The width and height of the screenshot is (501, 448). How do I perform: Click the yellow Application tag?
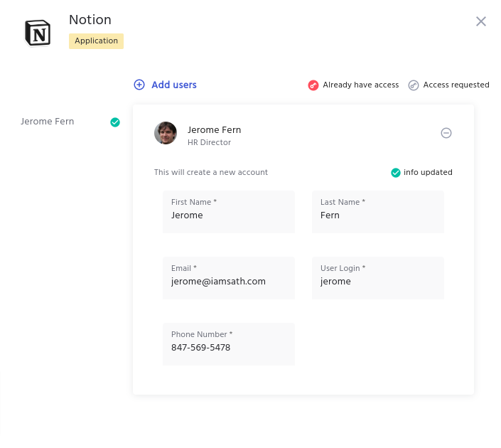click(x=96, y=41)
